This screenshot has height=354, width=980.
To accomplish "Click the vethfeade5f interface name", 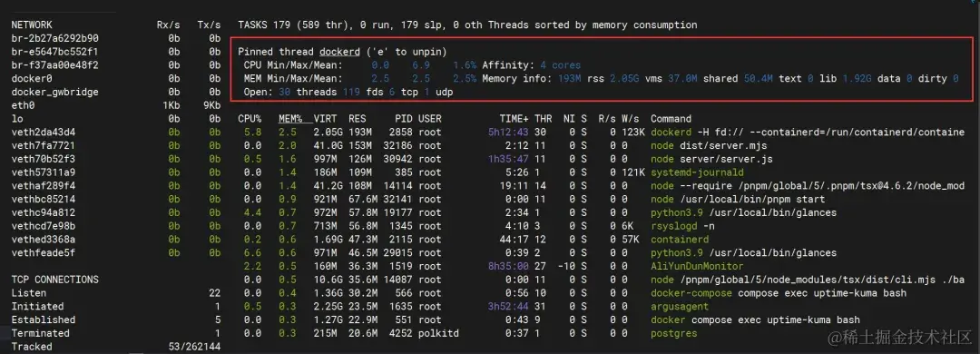I will coord(44,252).
